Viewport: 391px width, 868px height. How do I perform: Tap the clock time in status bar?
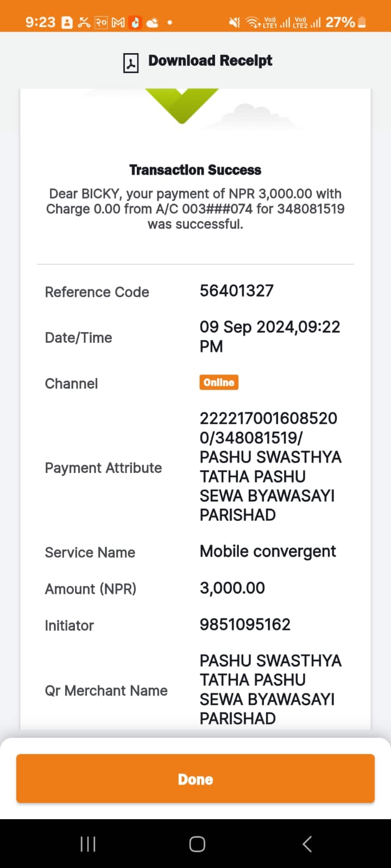coord(40,22)
